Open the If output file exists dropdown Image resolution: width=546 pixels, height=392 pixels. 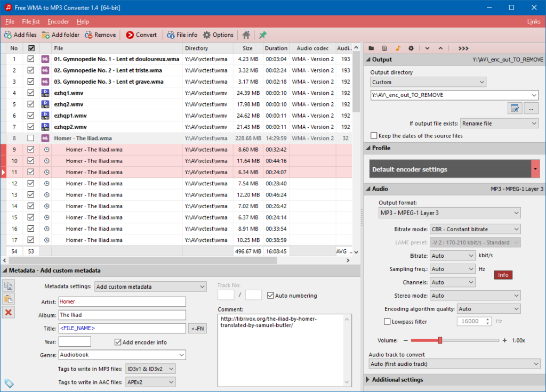pyautogui.click(x=499, y=124)
